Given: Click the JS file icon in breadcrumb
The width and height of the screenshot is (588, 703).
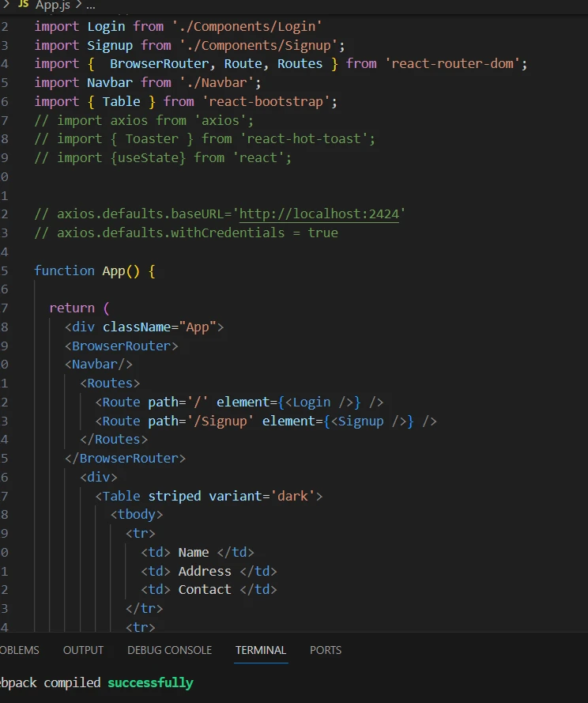Looking at the screenshot, I should coord(22,5).
